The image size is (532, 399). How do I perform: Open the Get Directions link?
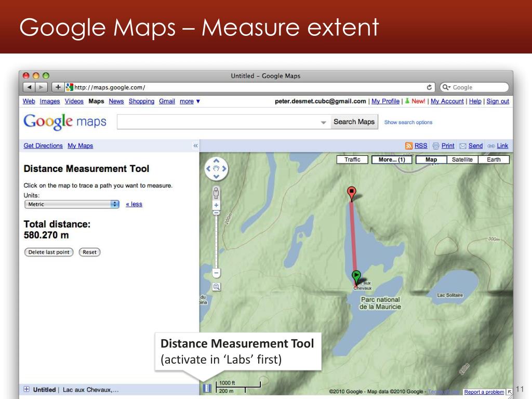click(43, 145)
